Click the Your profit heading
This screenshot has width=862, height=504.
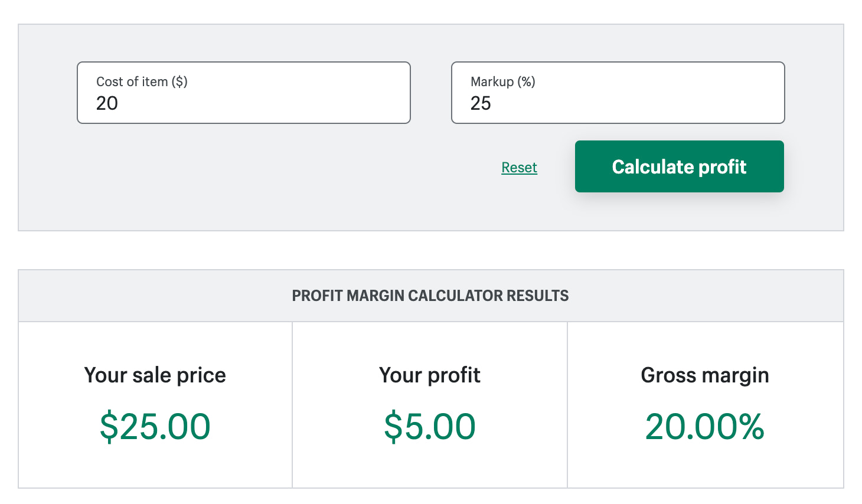(x=430, y=375)
